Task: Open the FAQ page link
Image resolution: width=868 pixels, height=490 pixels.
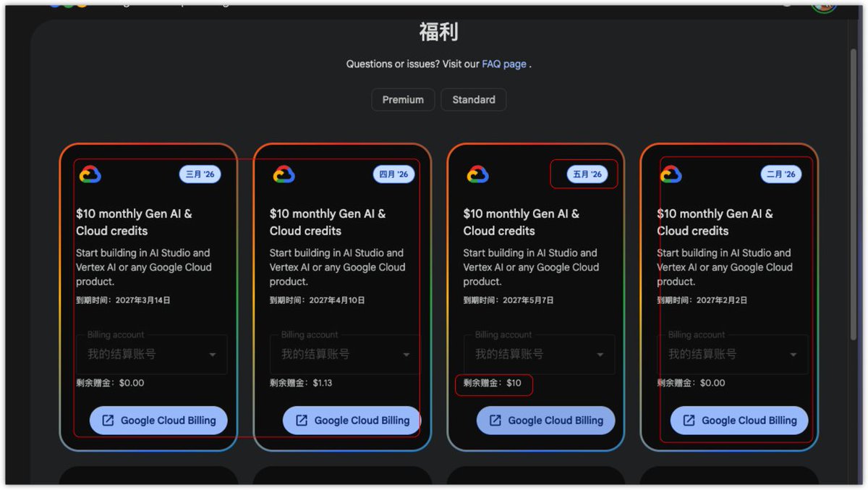Action: 504,64
